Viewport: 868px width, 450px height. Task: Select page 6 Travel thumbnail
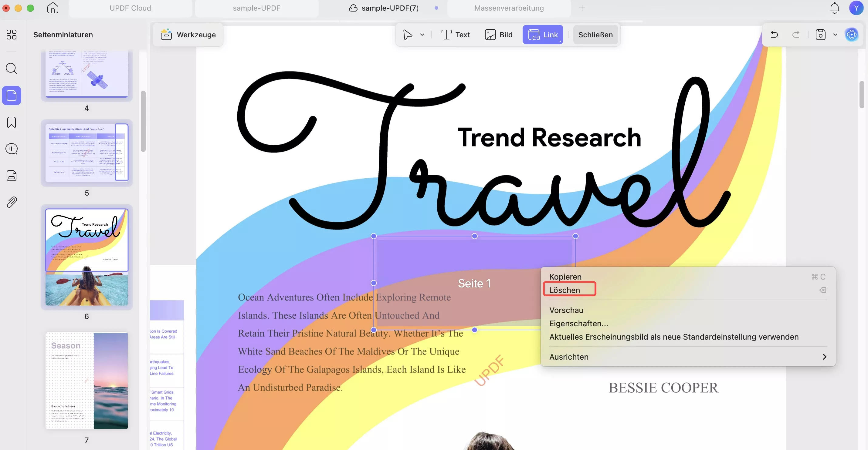coord(86,257)
